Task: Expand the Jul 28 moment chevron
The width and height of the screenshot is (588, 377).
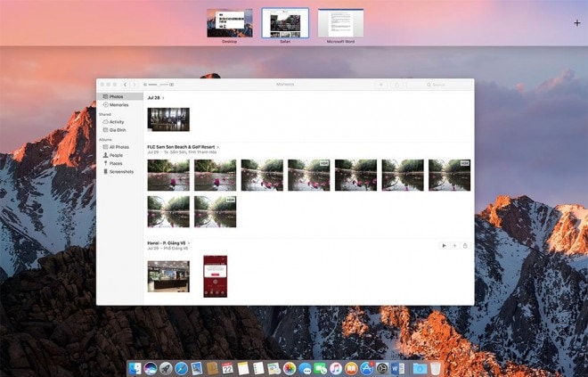Action: [x=163, y=98]
